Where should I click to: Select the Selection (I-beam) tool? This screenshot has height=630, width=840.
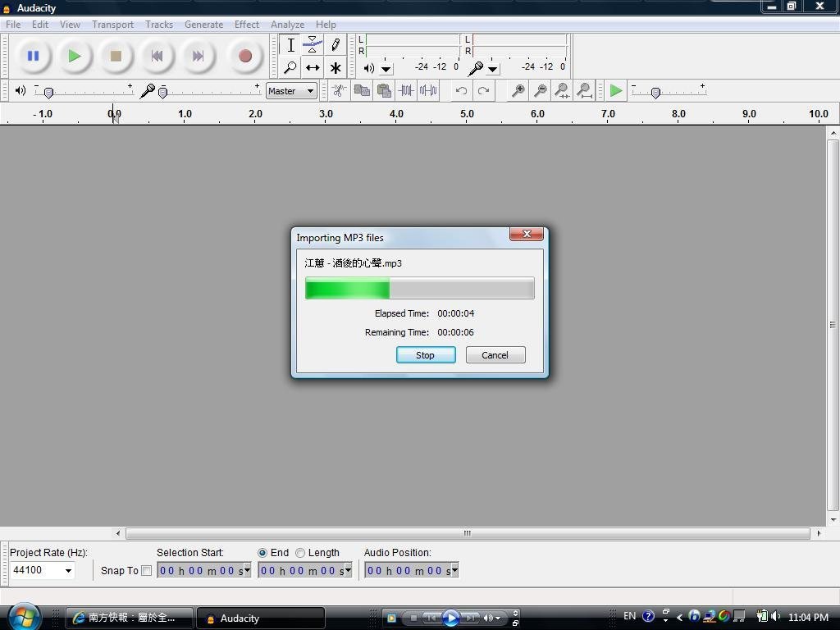tap(290, 45)
